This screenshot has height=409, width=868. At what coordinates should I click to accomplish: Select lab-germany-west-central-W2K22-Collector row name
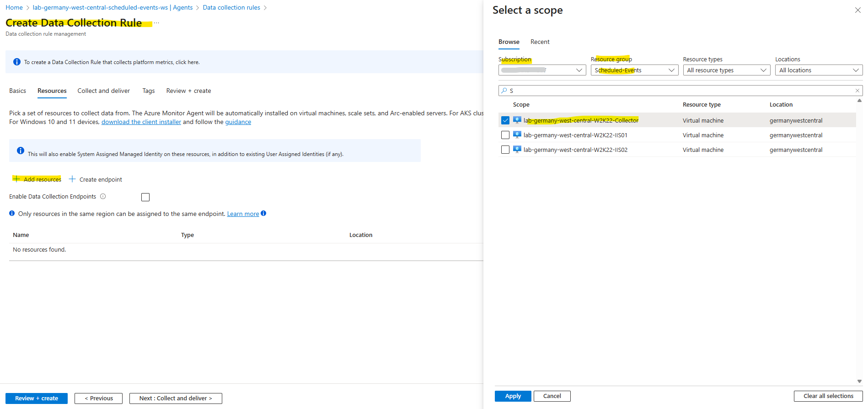coord(581,120)
